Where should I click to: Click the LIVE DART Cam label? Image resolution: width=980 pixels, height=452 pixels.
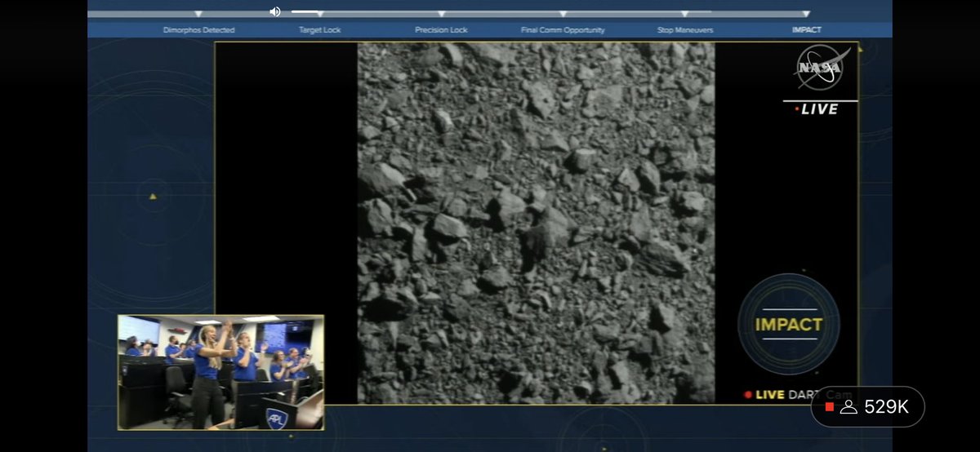click(x=798, y=395)
